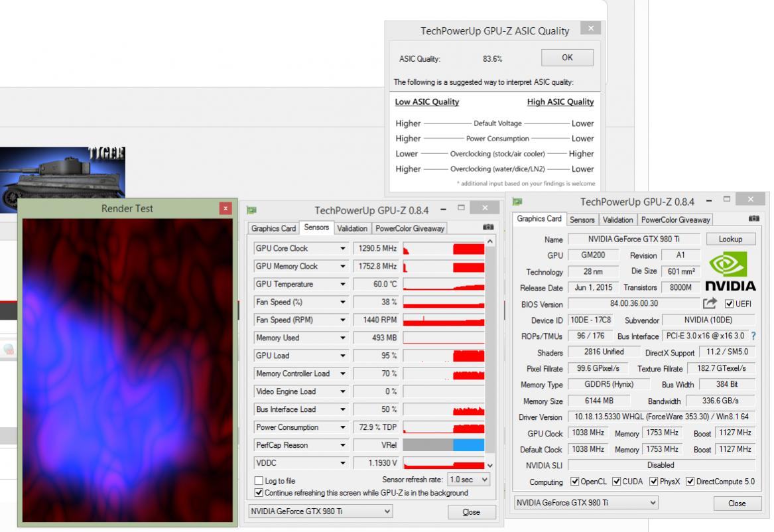Click Close button in Sensors window

[x=471, y=512]
